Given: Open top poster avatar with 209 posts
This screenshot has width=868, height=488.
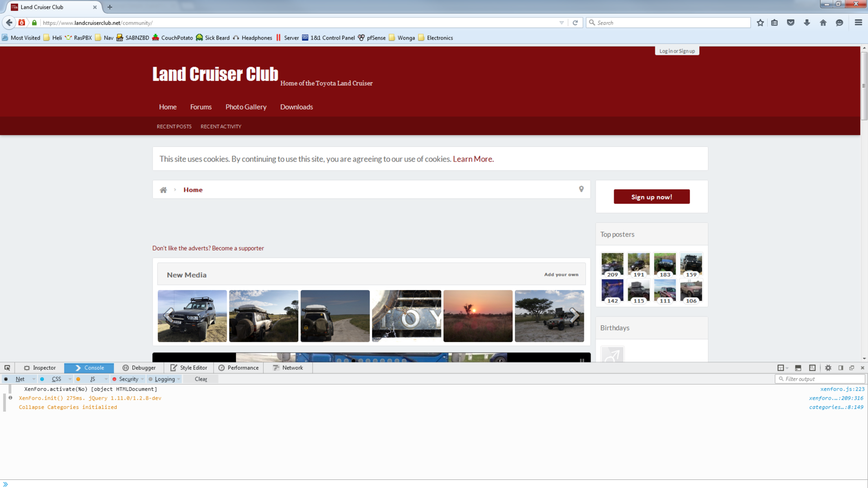Looking at the screenshot, I should point(612,265).
